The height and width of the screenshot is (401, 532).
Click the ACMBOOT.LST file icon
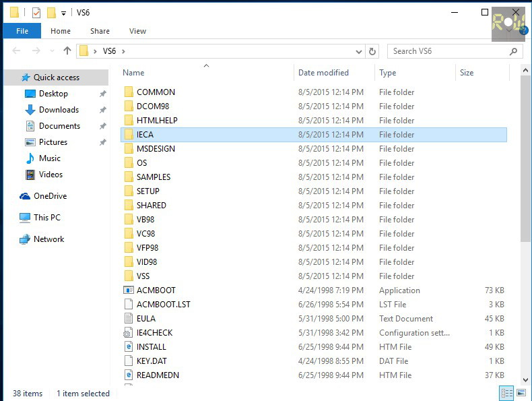(x=129, y=304)
